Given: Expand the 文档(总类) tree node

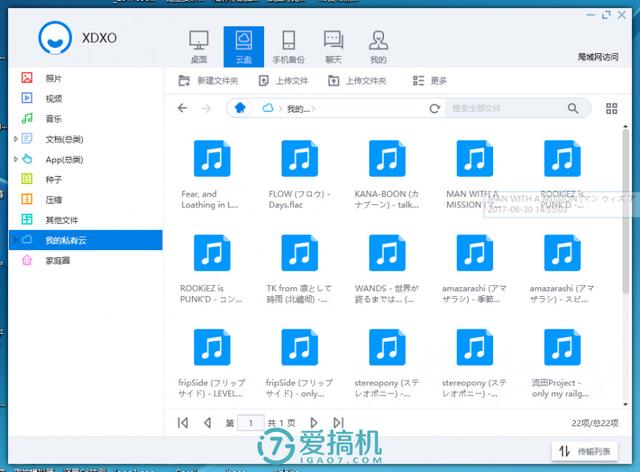Looking at the screenshot, I should (16, 139).
